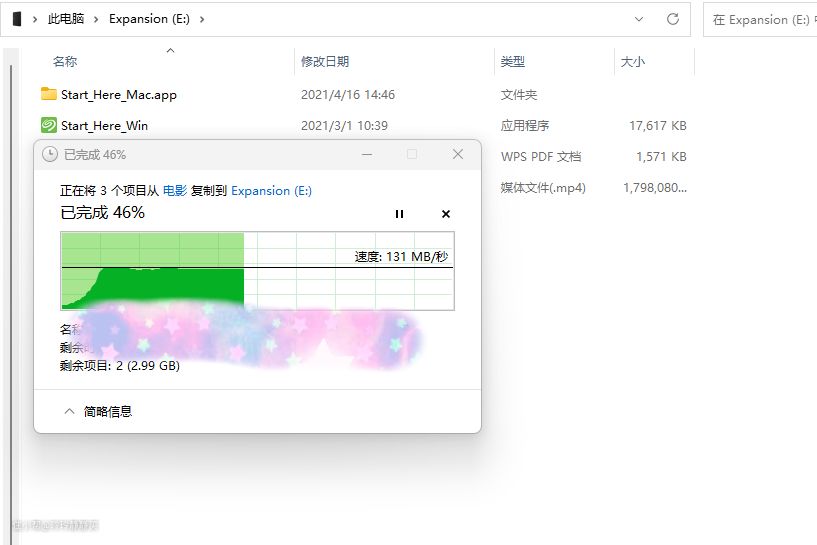Click the clock icon in copy dialog title
This screenshot has width=817, height=545.
click(x=50, y=155)
